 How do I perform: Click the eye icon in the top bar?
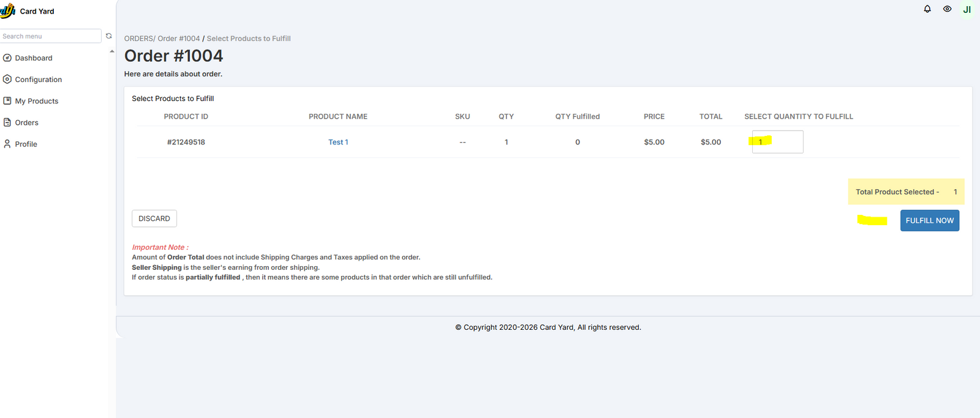click(947, 9)
